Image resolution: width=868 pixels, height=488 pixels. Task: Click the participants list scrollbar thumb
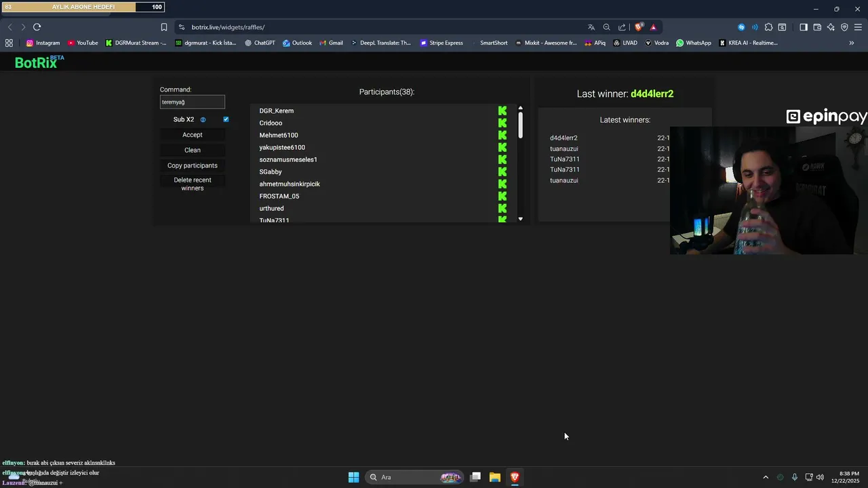point(520,125)
